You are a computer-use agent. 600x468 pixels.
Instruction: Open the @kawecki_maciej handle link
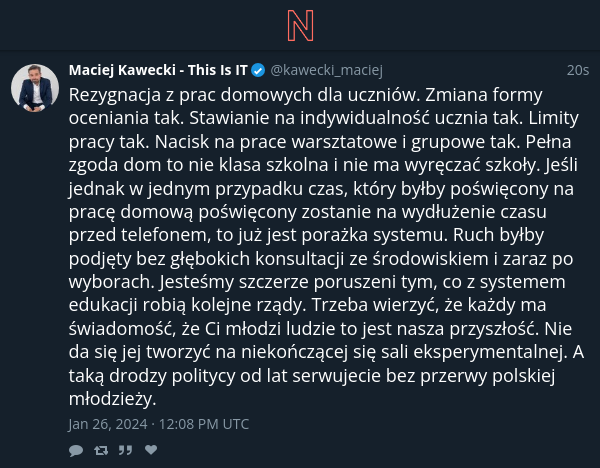pos(326,70)
